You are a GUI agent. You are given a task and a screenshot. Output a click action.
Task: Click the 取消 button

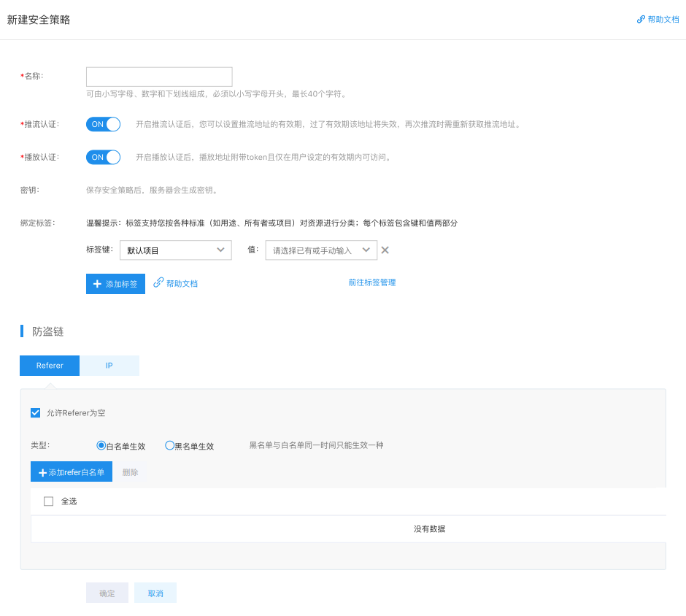(155, 593)
